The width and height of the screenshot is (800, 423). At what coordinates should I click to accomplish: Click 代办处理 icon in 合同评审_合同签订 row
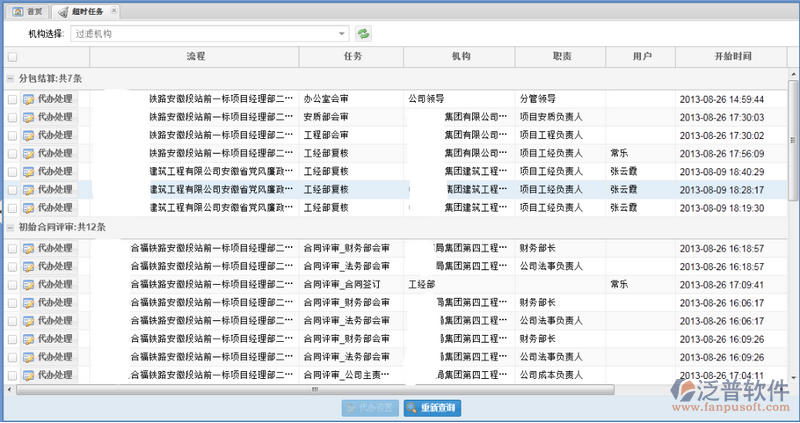pyautogui.click(x=29, y=285)
